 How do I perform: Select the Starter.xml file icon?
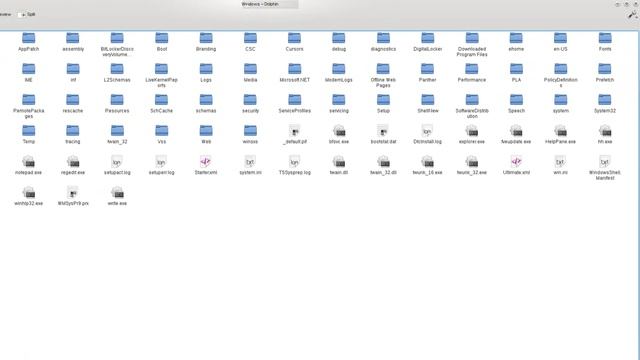pyautogui.click(x=206, y=162)
